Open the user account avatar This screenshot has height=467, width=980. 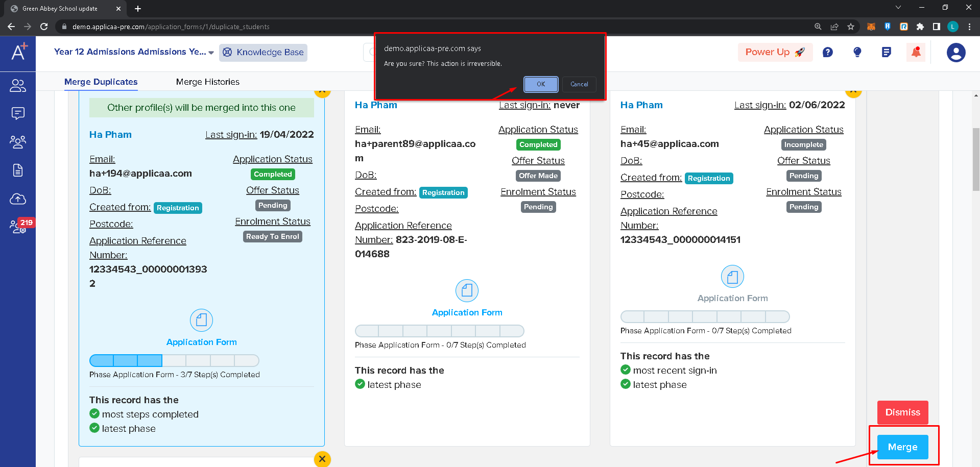[955, 52]
